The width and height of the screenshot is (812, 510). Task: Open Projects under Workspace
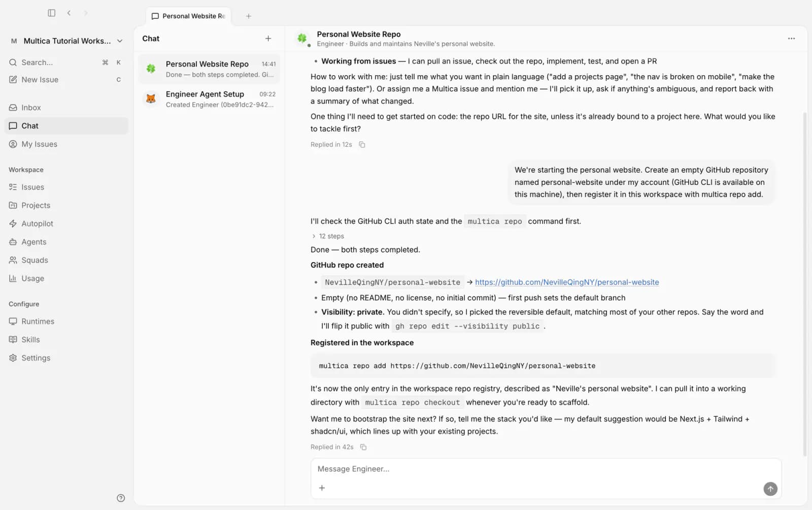coord(66,205)
